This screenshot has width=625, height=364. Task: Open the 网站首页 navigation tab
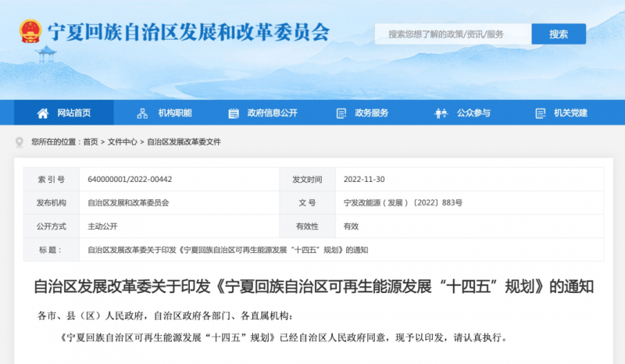pos(64,112)
